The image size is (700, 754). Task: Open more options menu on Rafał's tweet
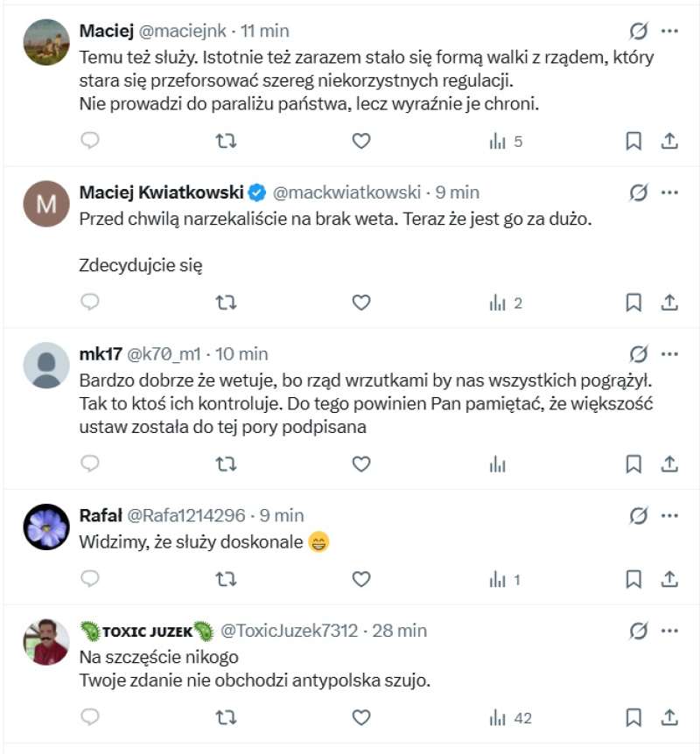click(669, 515)
